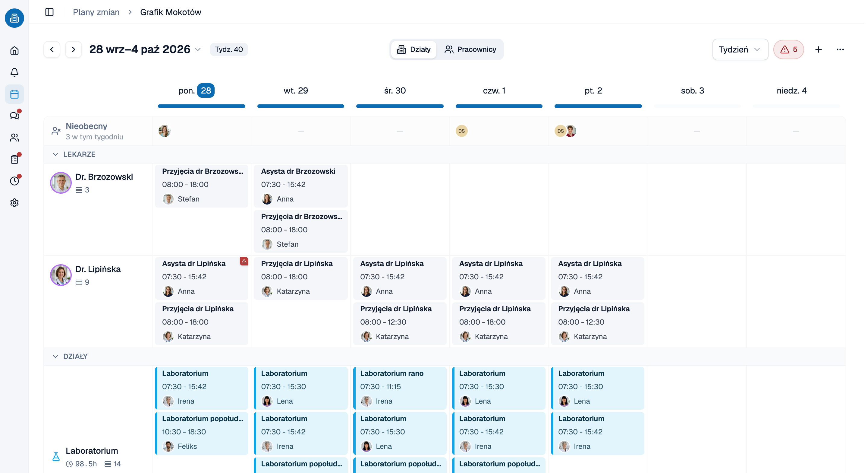Screen dimensions: 868x473
Task: Open the calendar schedule sidebar icon
Action: pos(14,94)
